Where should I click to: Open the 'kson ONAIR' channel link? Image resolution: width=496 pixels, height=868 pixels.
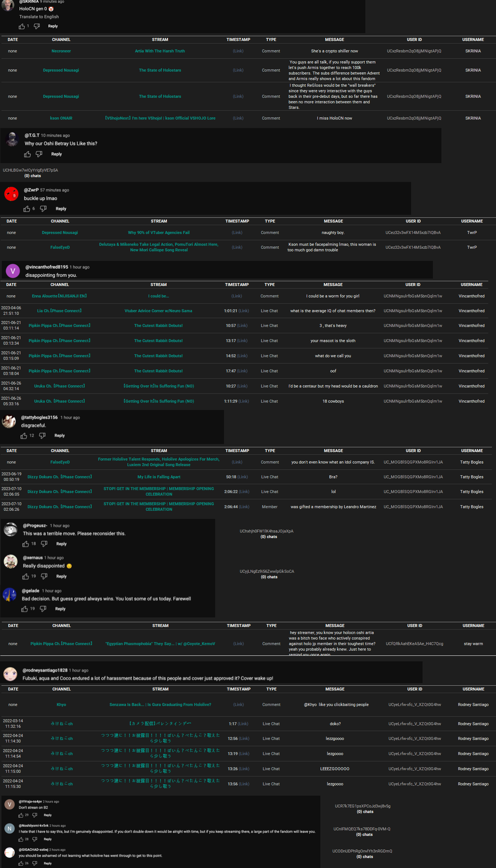click(x=61, y=118)
